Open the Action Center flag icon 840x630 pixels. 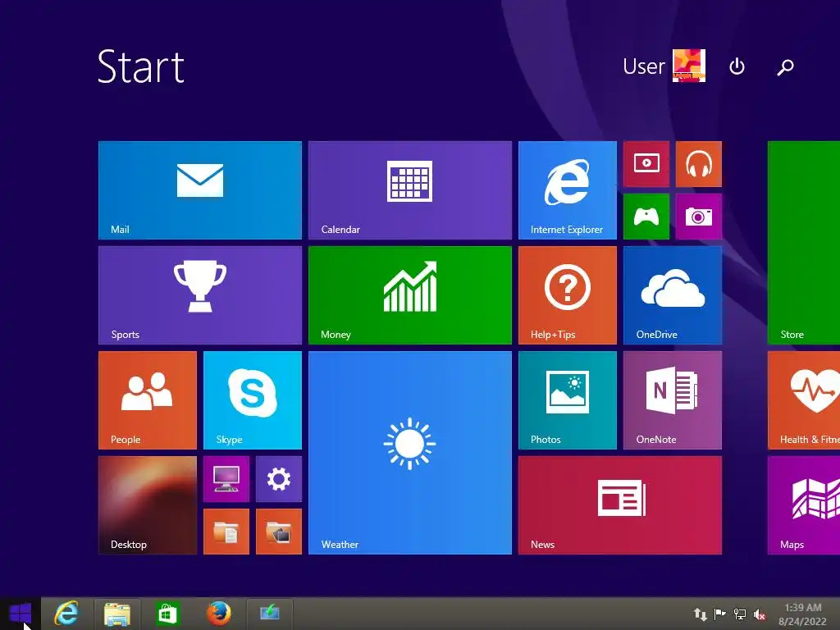pos(720,614)
